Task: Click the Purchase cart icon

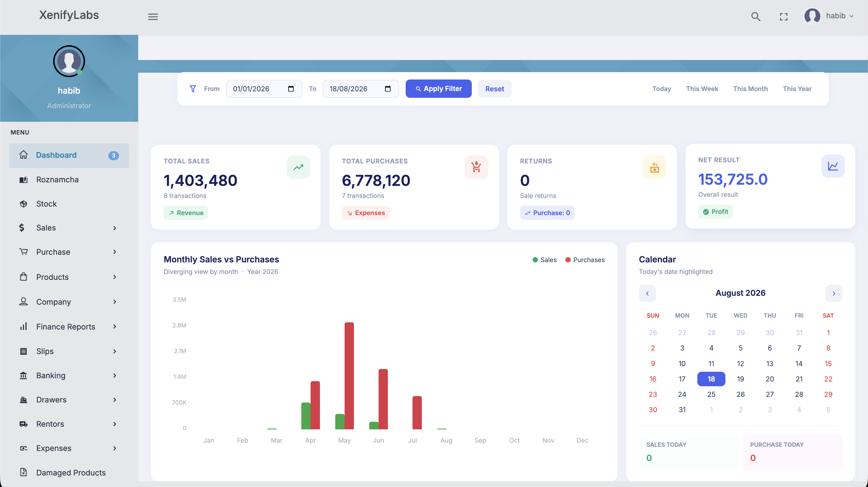Action: tap(23, 251)
